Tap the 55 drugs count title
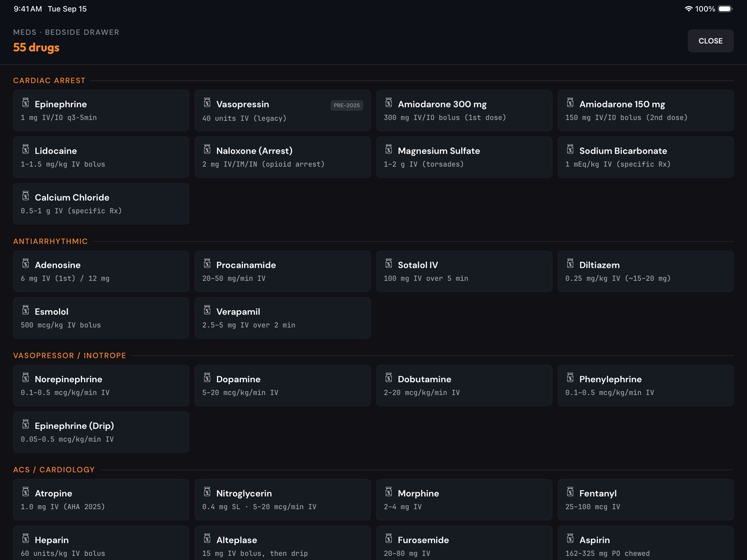The width and height of the screenshot is (747, 560). [x=36, y=48]
